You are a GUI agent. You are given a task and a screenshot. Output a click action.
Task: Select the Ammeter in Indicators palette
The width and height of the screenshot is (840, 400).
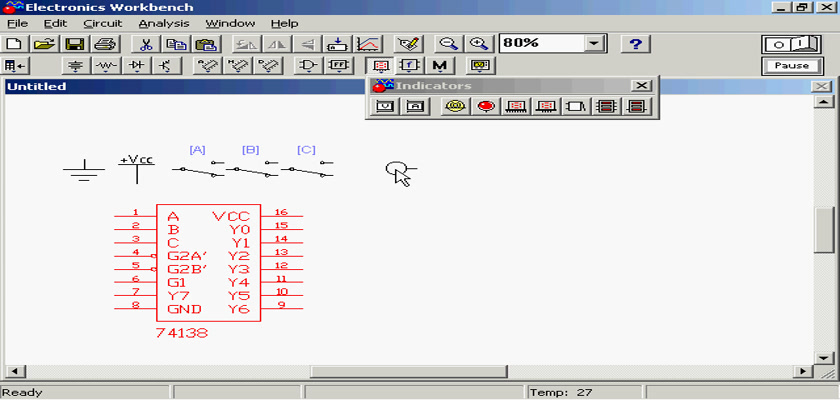(415, 106)
